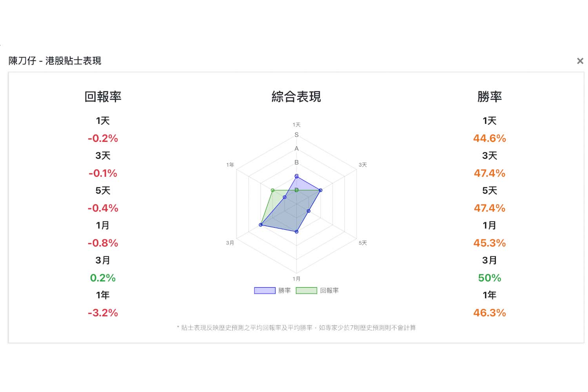
Task: Toggle 勝率 dataset via blue legend swatch
Action: coord(265,290)
